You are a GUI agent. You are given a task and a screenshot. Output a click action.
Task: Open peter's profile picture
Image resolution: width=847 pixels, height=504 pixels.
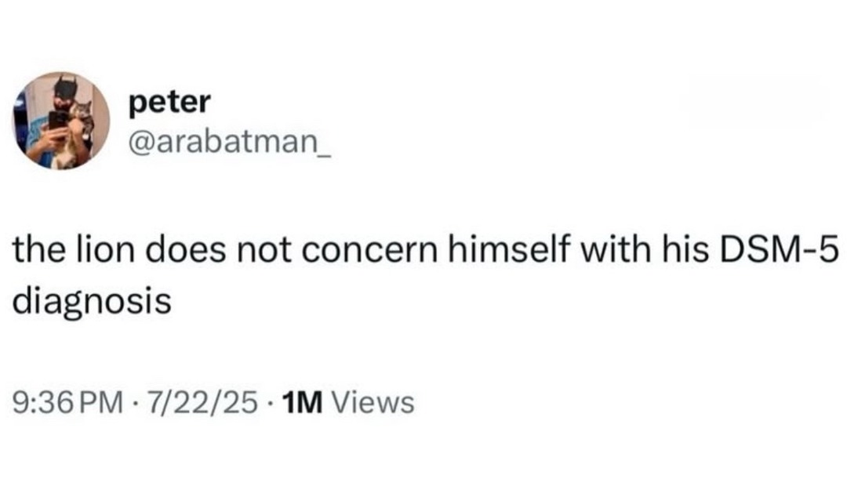coord(61,121)
